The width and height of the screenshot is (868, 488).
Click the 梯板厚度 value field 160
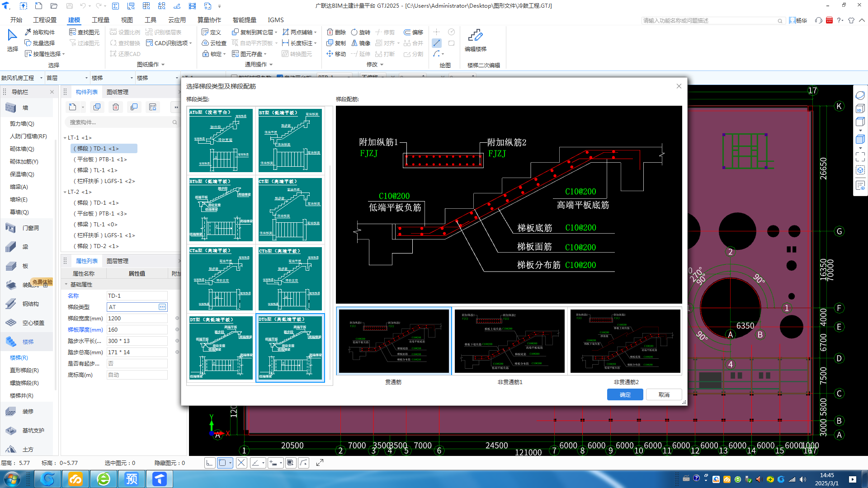tap(137, 329)
